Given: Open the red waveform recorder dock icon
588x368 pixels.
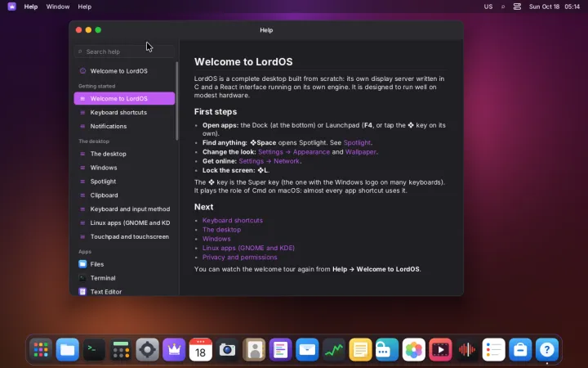Looking at the screenshot, I should pos(467,350).
